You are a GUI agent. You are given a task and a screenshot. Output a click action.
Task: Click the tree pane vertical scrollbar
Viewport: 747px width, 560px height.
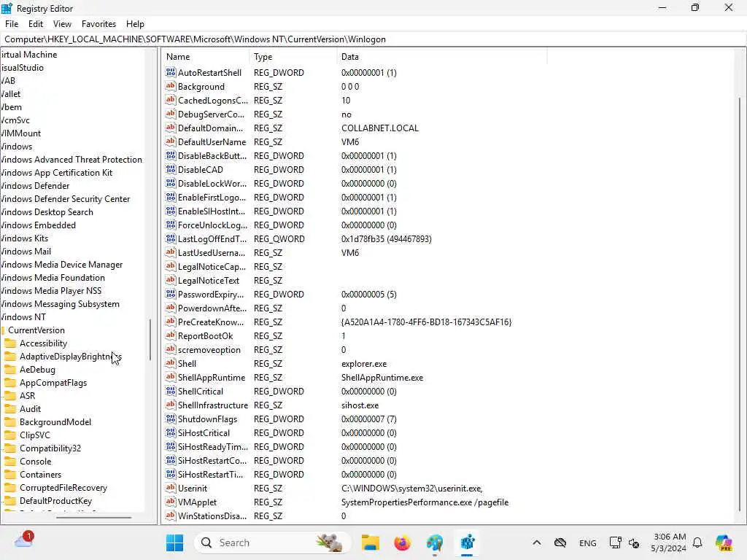pos(150,340)
